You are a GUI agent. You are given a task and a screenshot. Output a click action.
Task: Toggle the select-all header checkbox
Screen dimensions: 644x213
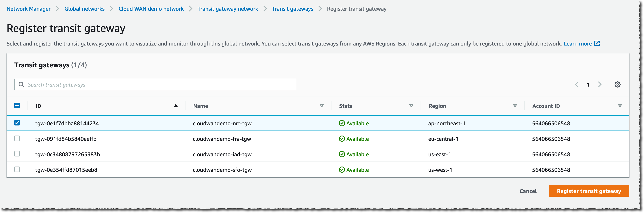click(x=17, y=105)
